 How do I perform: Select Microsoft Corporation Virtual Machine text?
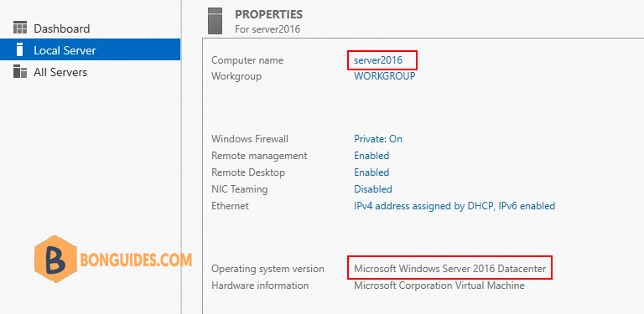click(x=439, y=286)
